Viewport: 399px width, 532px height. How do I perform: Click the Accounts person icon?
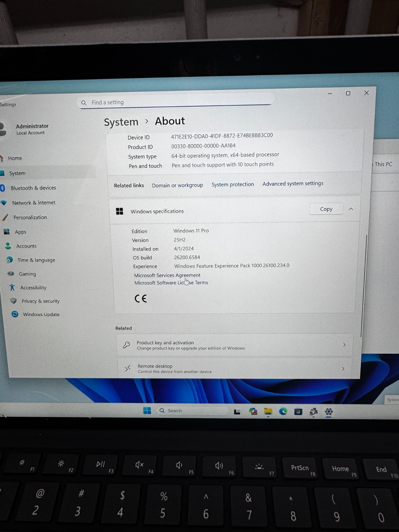click(8, 246)
